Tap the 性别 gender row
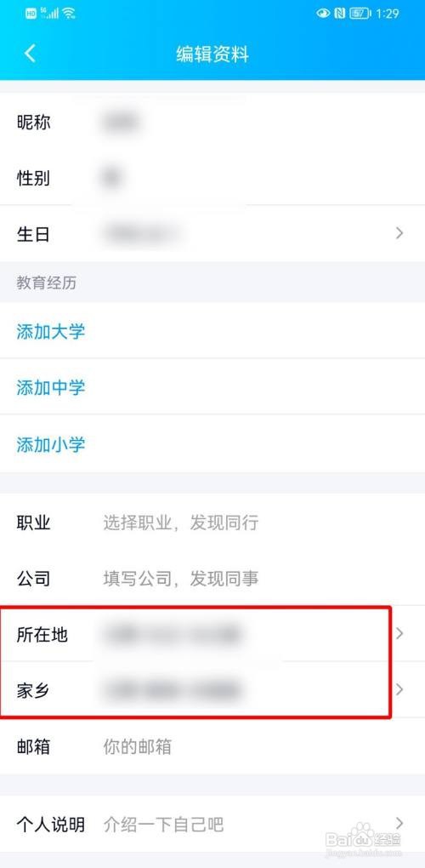 click(x=212, y=178)
